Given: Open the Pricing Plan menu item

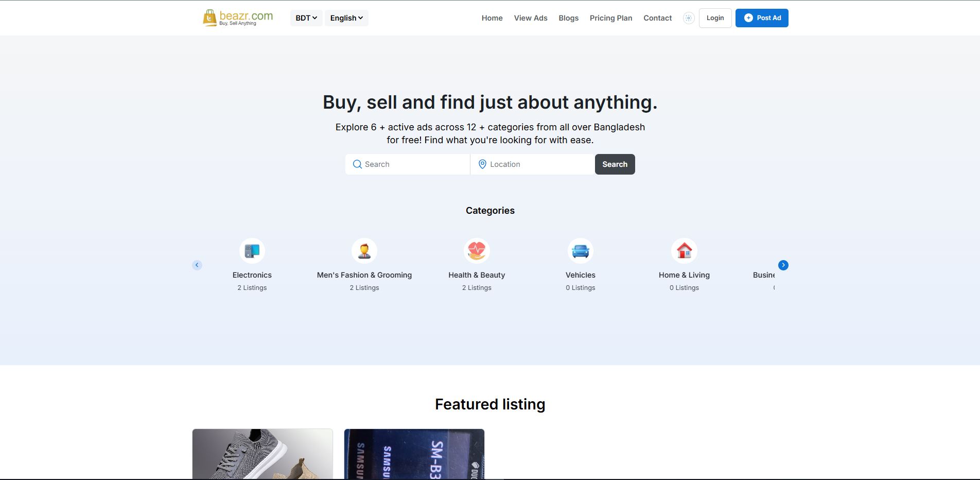Looking at the screenshot, I should [x=611, y=18].
